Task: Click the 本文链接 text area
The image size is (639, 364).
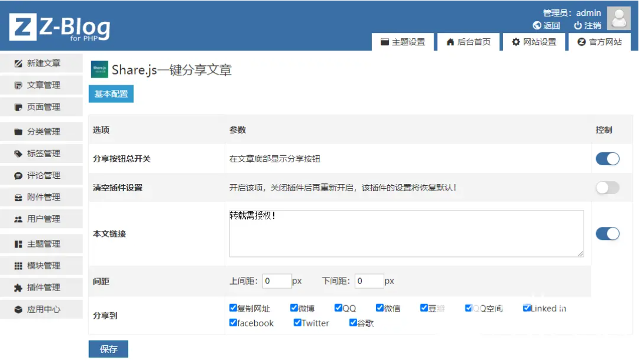Action: 407,233
